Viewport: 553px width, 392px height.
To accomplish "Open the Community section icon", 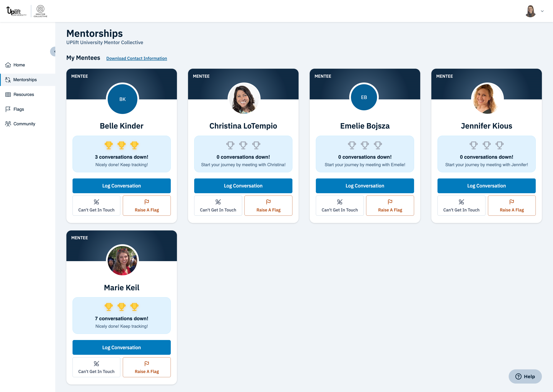I will 8,124.
